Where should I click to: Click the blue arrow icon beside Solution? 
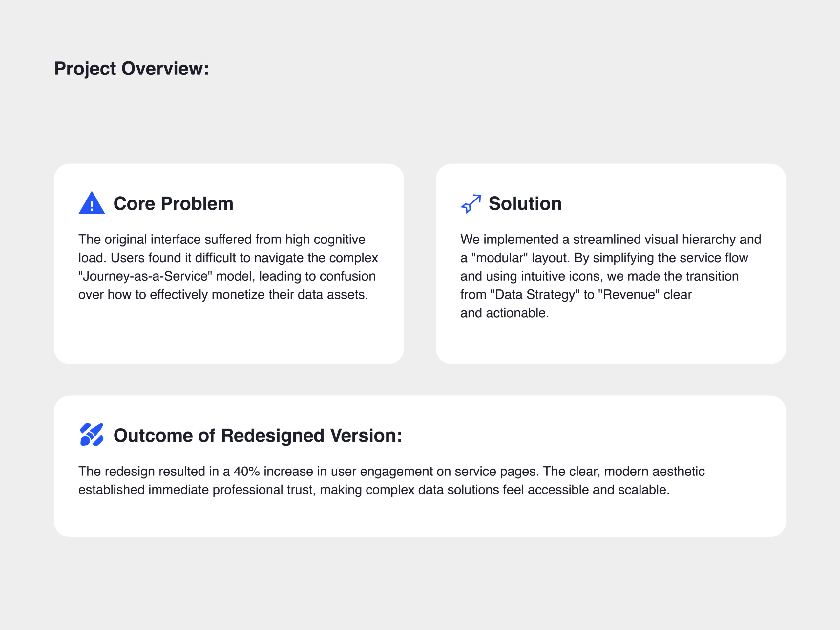471,203
